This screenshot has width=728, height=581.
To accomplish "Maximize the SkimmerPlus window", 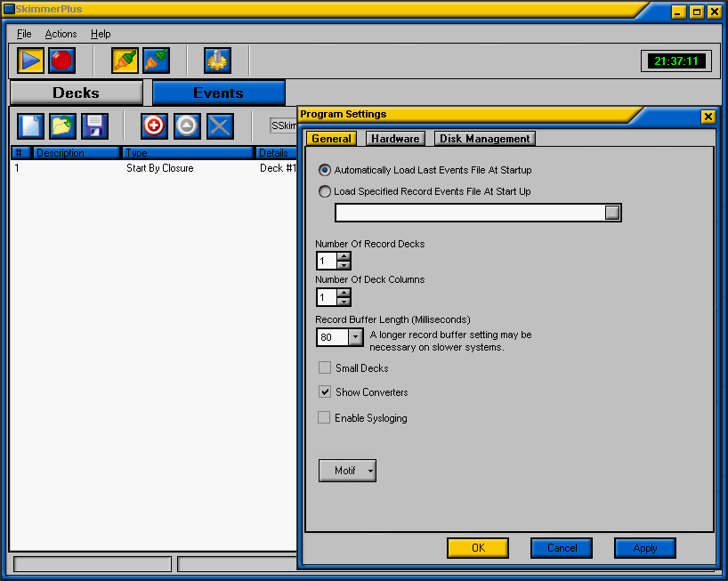I will (697, 12).
